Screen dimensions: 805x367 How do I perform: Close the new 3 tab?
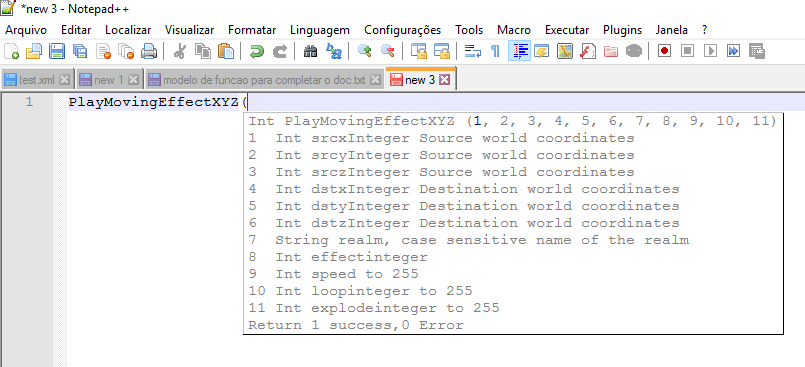click(x=445, y=80)
